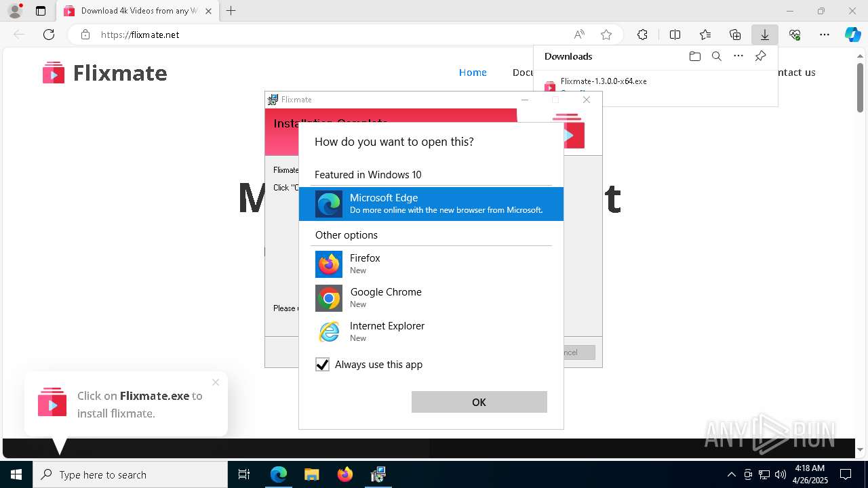Open a new browser tab
Viewport: 868px width, 488px height.
231,11
